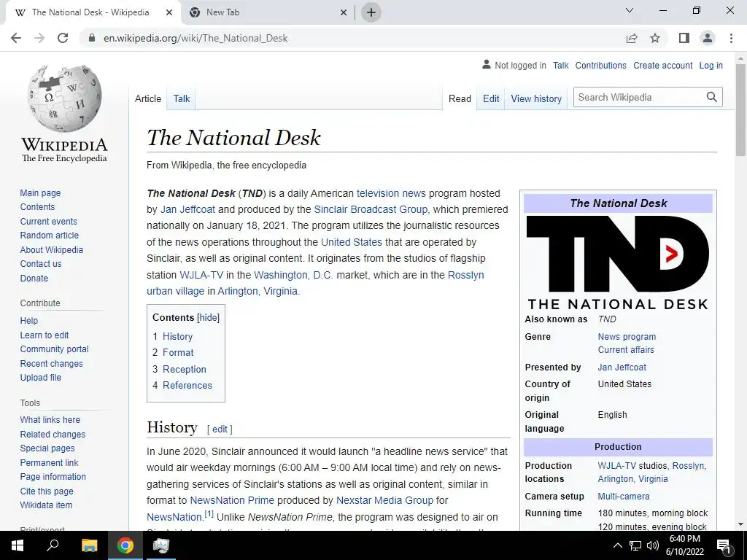Open Cite this page tool
Viewport: 747px width, 560px height.
point(47,491)
